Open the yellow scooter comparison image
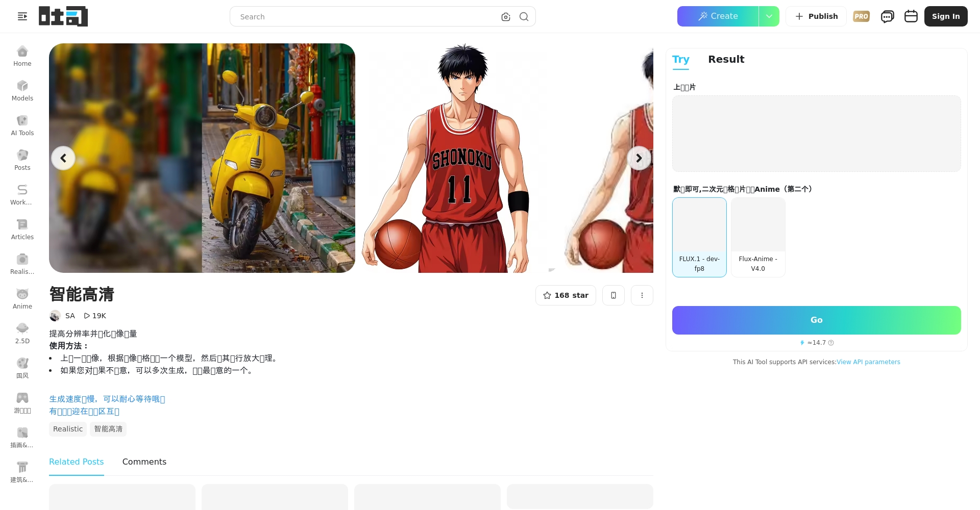Viewport: 980px width, 510px height. [202, 158]
